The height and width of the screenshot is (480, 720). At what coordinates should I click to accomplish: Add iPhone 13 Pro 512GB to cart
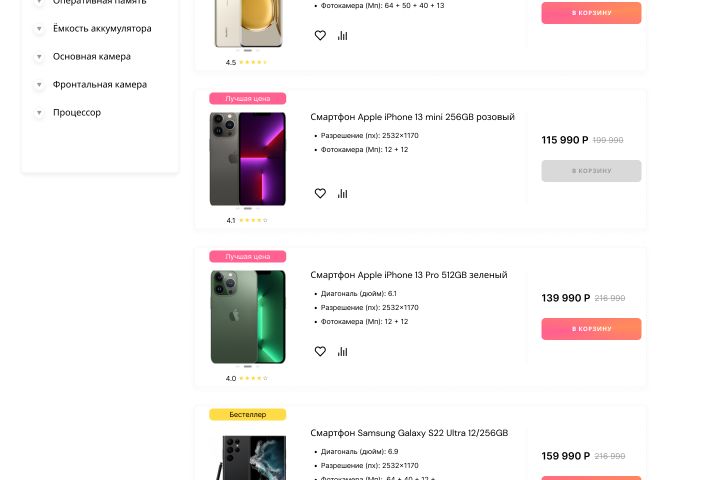[x=591, y=329]
